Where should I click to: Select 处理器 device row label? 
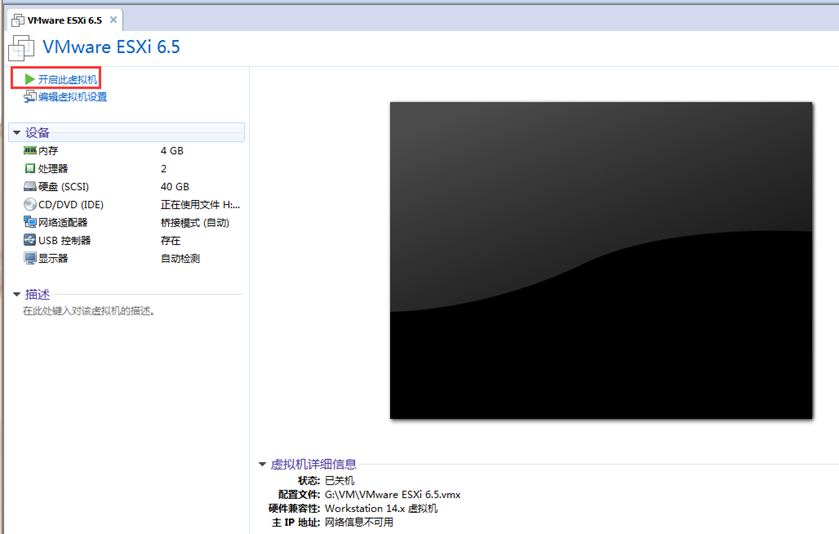coord(53,169)
